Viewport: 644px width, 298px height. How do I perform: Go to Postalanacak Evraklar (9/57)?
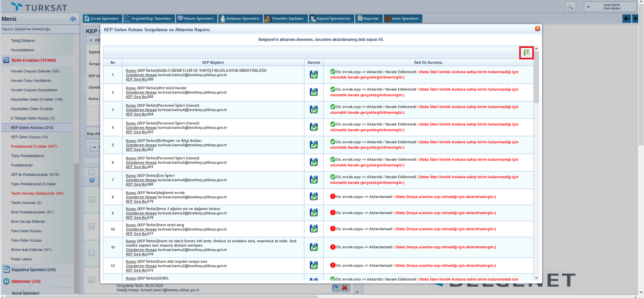[x=34, y=146]
